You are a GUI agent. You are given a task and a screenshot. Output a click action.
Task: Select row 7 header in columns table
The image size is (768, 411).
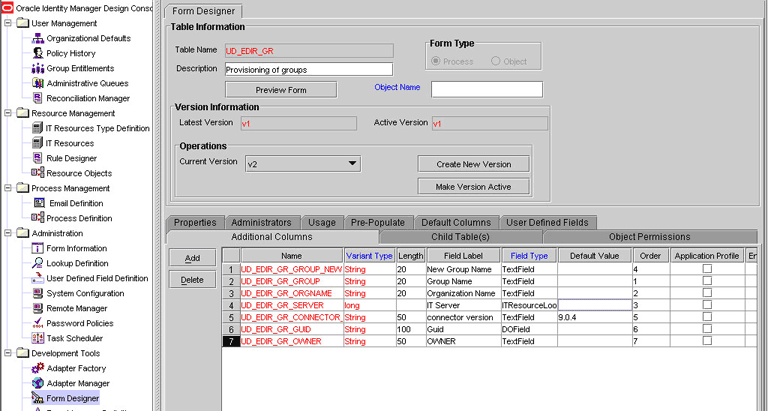231,341
